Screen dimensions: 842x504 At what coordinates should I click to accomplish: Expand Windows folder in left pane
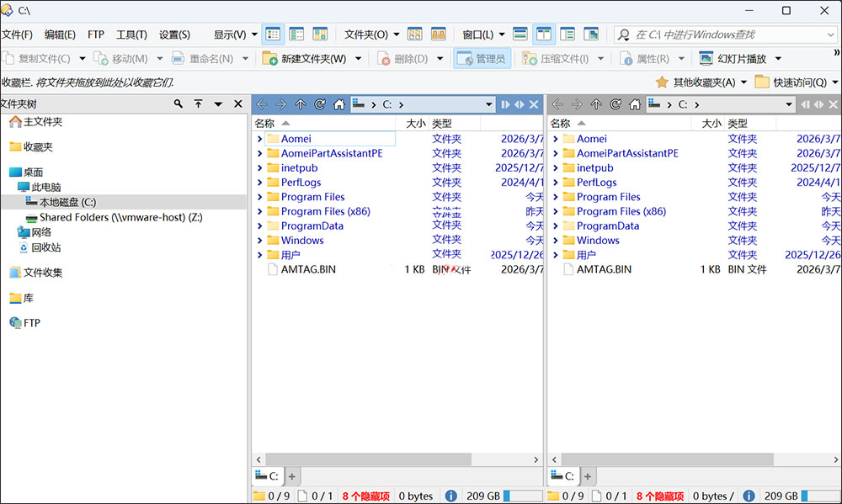pyautogui.click(x=260, y=241)
